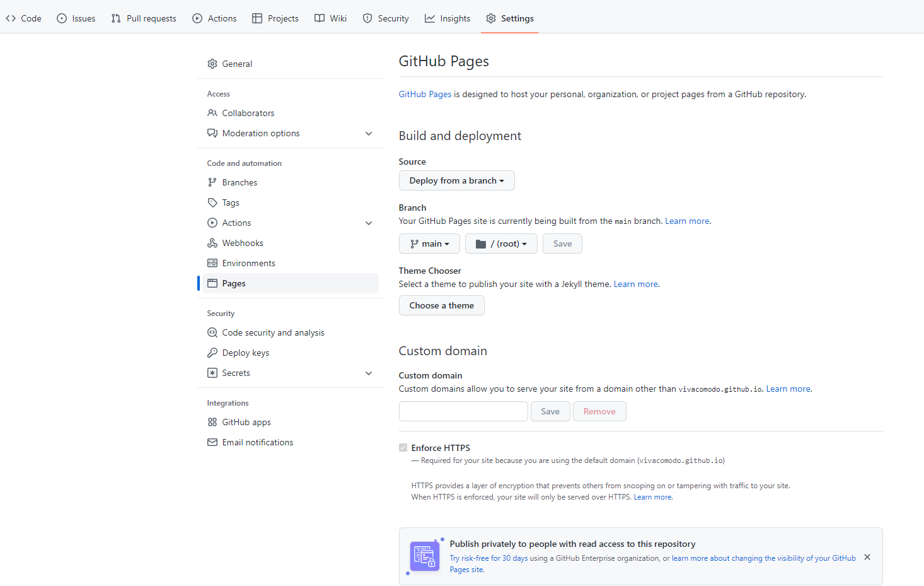Click the Pull requests icon
The height and width of the screenshot is (586, 924).
116,18
